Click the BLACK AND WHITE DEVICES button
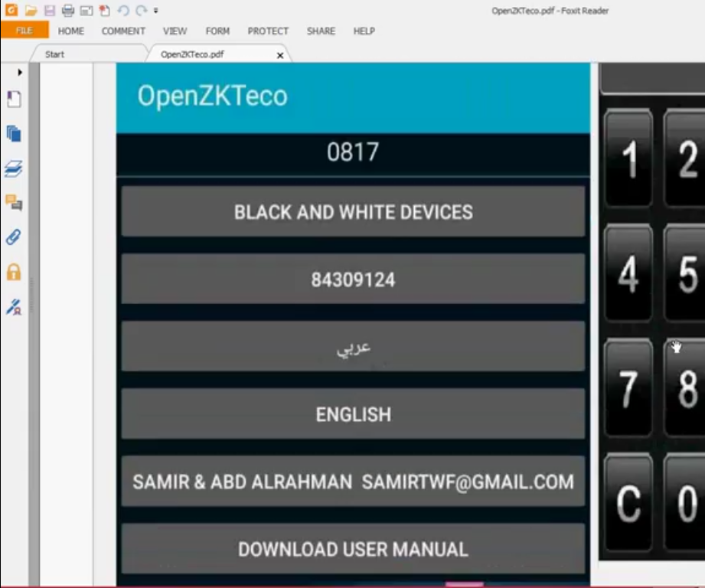This screenshot has width=705, height=588. click(353, 211)
